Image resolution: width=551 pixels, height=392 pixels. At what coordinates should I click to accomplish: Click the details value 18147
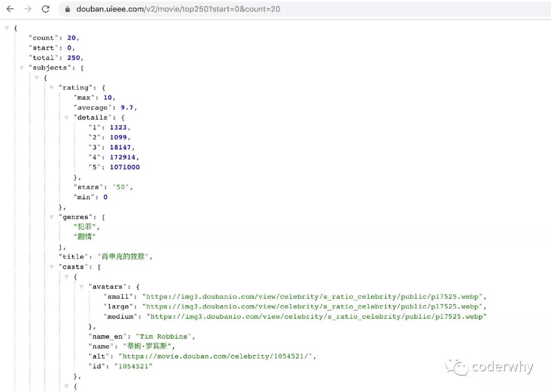[120, 147]
